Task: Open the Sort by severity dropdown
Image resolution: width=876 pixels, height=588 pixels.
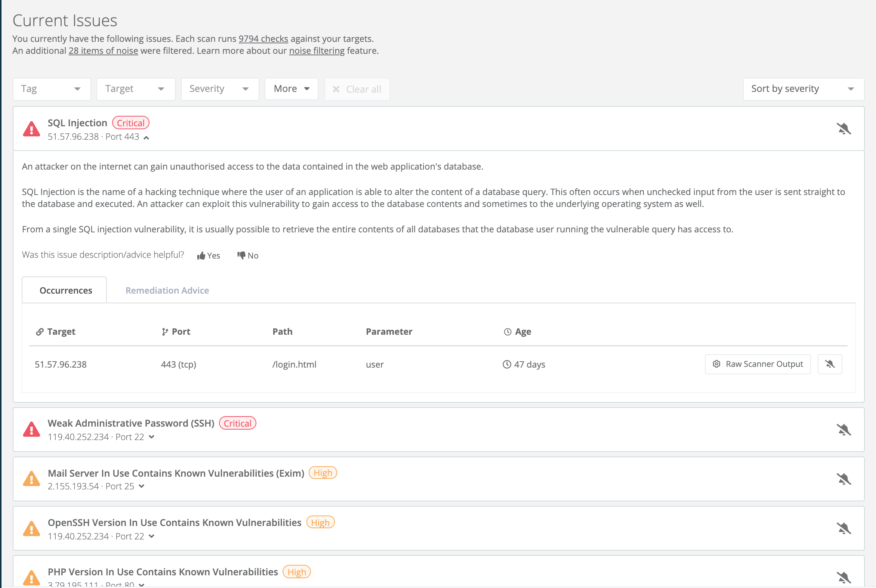Action: 803,89
